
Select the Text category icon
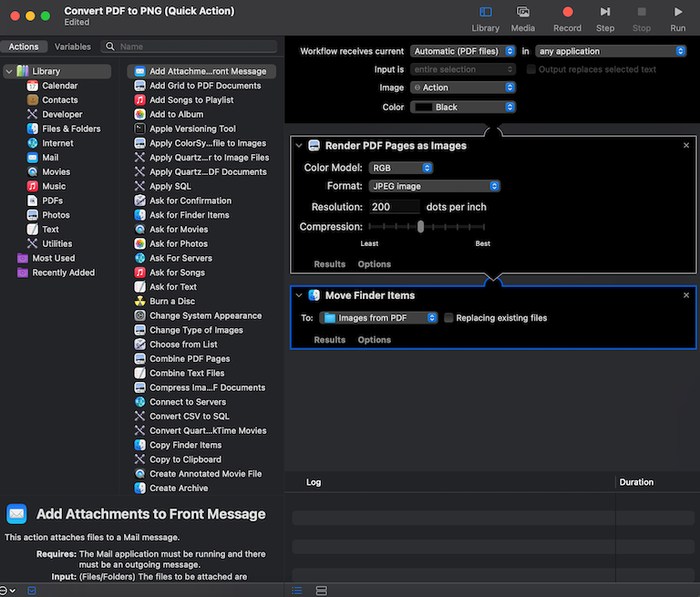click(x=33, y=229)
